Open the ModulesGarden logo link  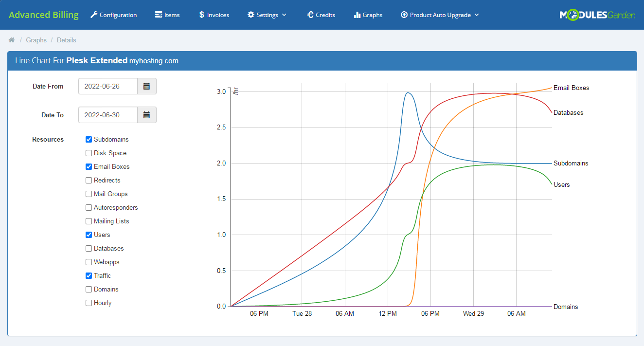click(x=597, y=15)
